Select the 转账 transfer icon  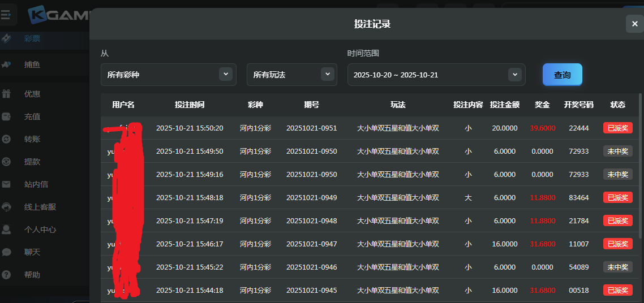6,139
